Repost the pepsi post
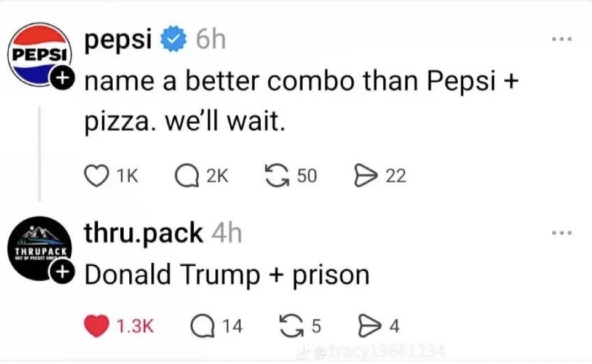The height and width of the screenshot is (364, 592). coord(277,176)
